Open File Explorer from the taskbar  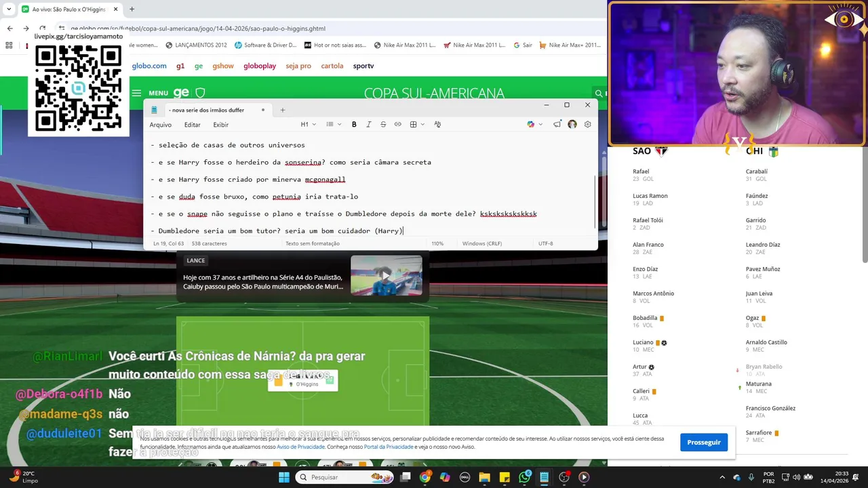[x=484, y=477]
